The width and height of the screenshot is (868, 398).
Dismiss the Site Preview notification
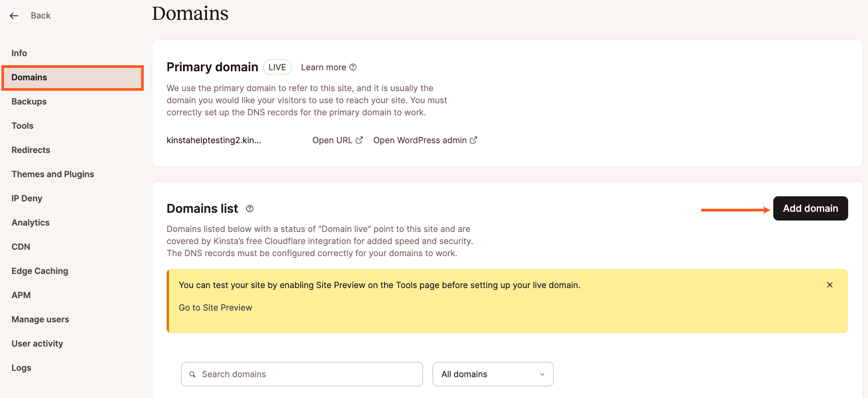pyautogui.click(x=830, y=285)
